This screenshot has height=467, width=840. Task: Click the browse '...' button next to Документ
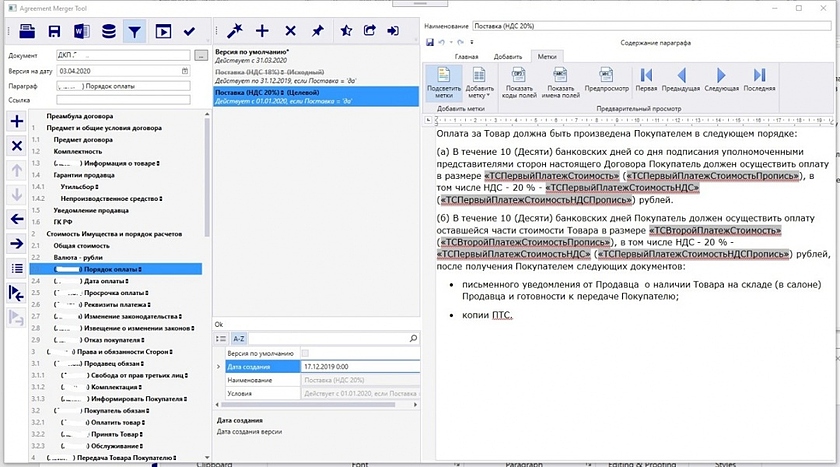[201, 55]
